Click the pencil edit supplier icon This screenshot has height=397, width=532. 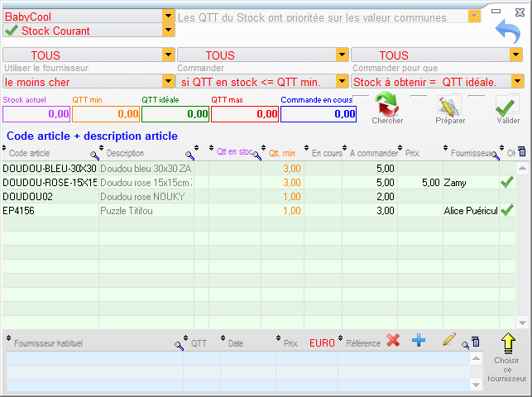[449, 339]
